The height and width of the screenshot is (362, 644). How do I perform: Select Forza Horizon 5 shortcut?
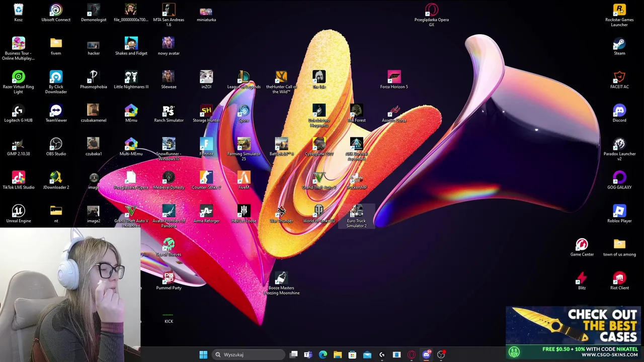[x=394, y=80]
